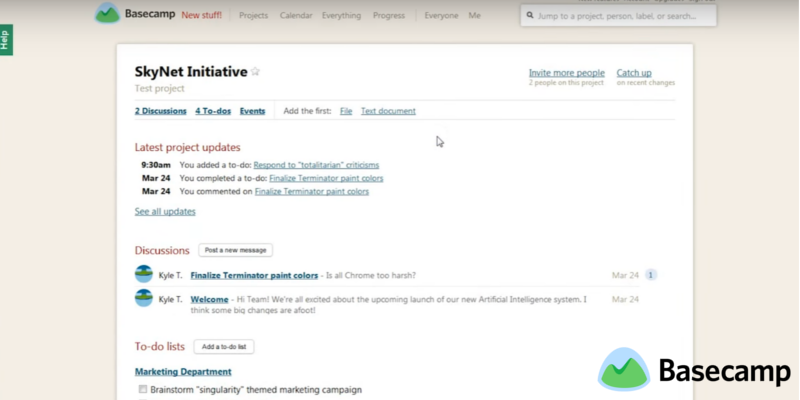Open the Invite more people link
This screenshot has height=400, width=800.
[x=566, y=73]
